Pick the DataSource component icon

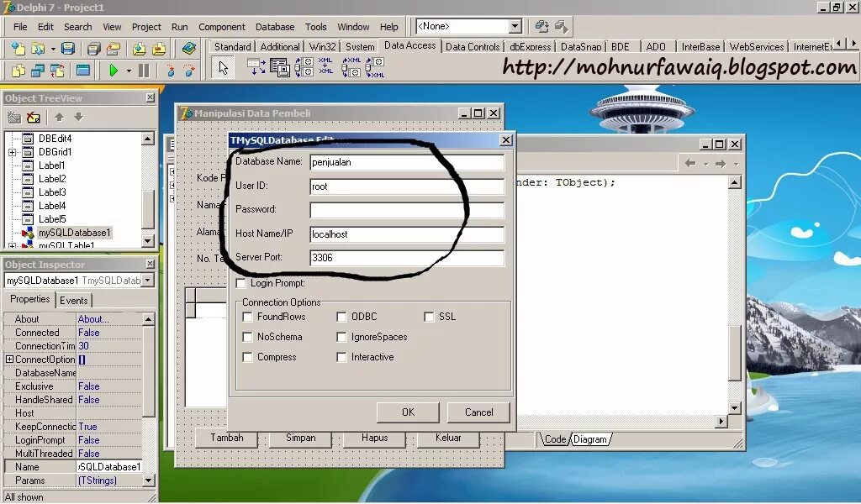(x=256, y=67)
